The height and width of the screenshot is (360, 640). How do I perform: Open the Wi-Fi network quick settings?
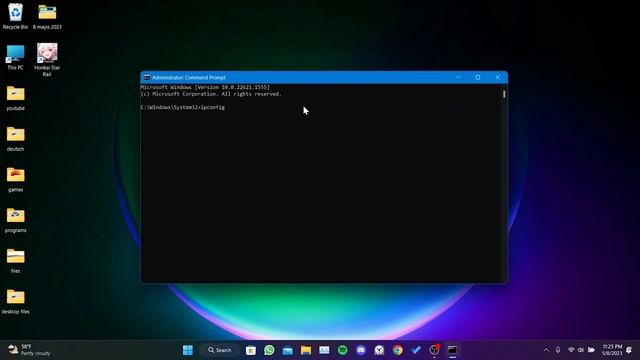click(x=571, y=350)
